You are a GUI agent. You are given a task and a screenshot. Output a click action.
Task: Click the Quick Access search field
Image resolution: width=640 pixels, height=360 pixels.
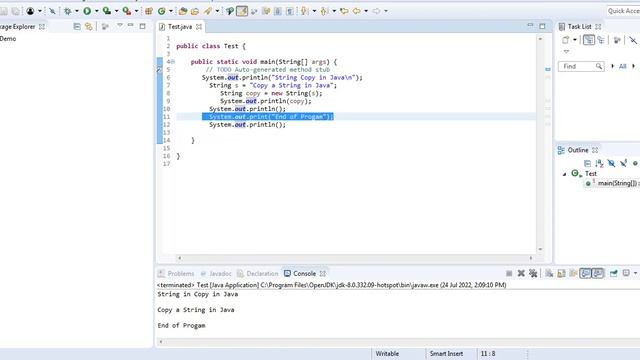pyautogui.click(x=623, y=11)
